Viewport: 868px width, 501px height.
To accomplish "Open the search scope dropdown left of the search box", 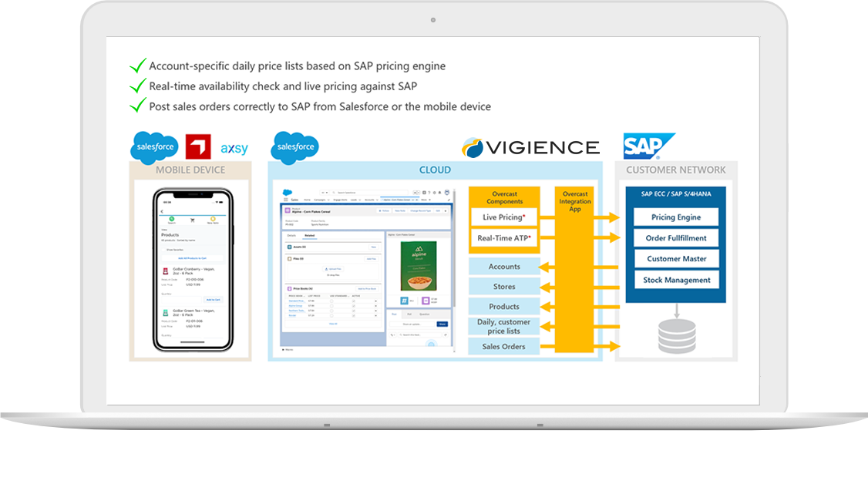I will (x=325, y=193).
